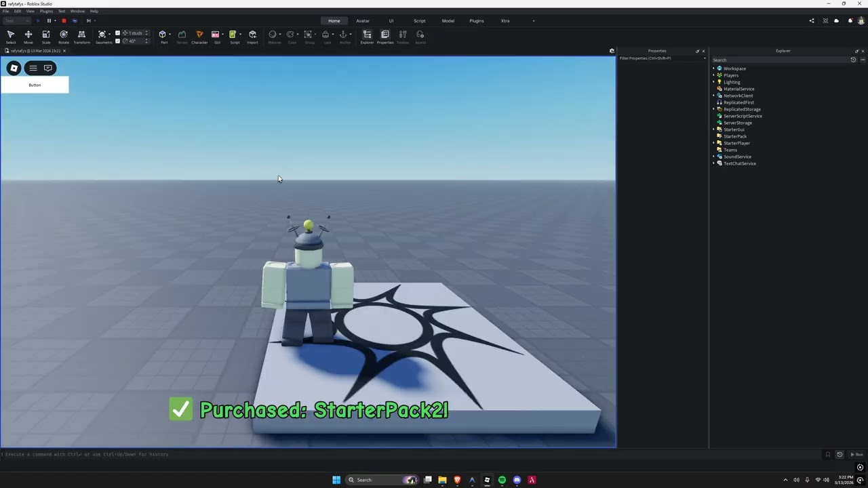Screen dimensions: 868x488
Task: Open Discord from the taskbar
Action: coord(517,480)
